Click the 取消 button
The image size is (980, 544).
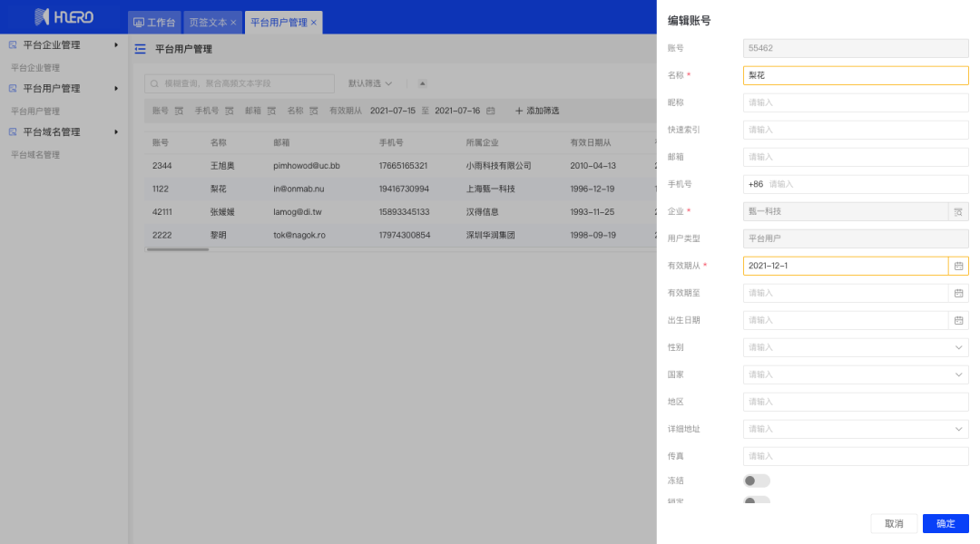[894, 523]
